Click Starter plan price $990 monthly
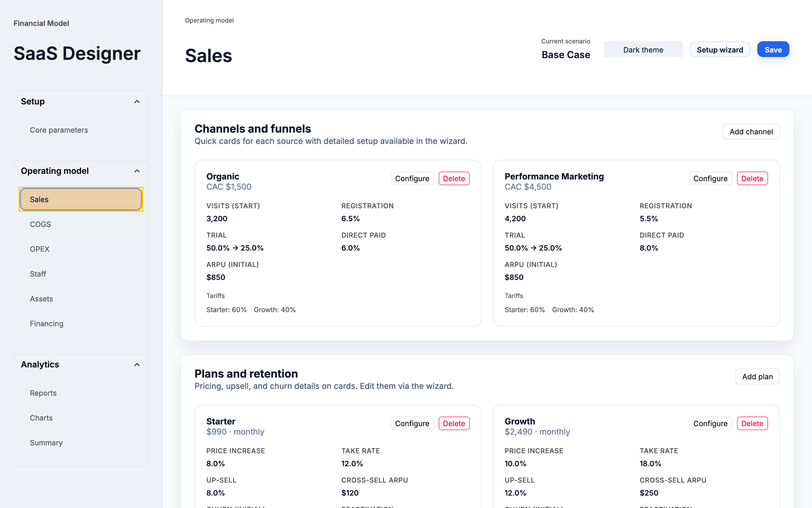 point(235,432)
